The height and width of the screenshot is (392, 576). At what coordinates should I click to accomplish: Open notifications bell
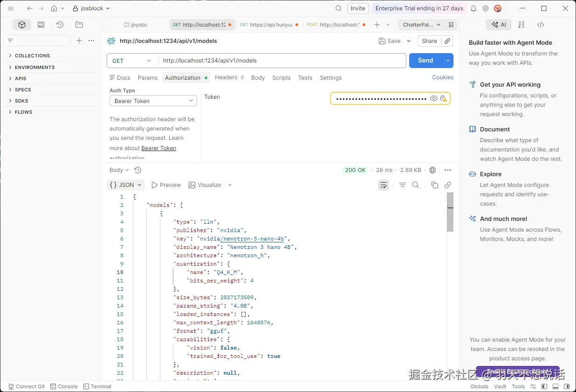point(473,8)
